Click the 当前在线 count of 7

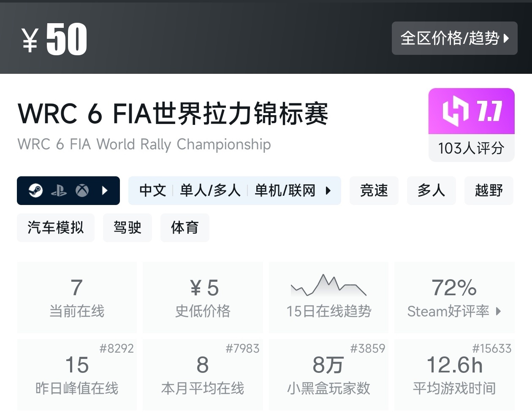[77, 297]
